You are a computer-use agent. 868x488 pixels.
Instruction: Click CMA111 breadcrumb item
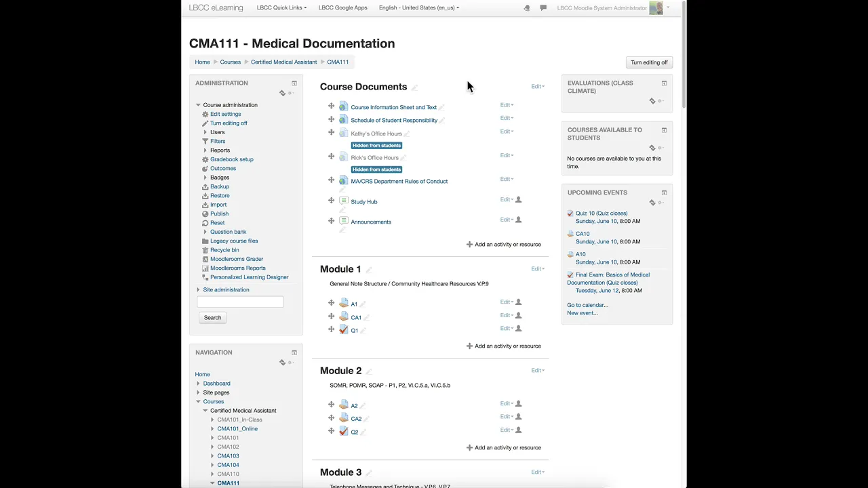click(338, 62)
